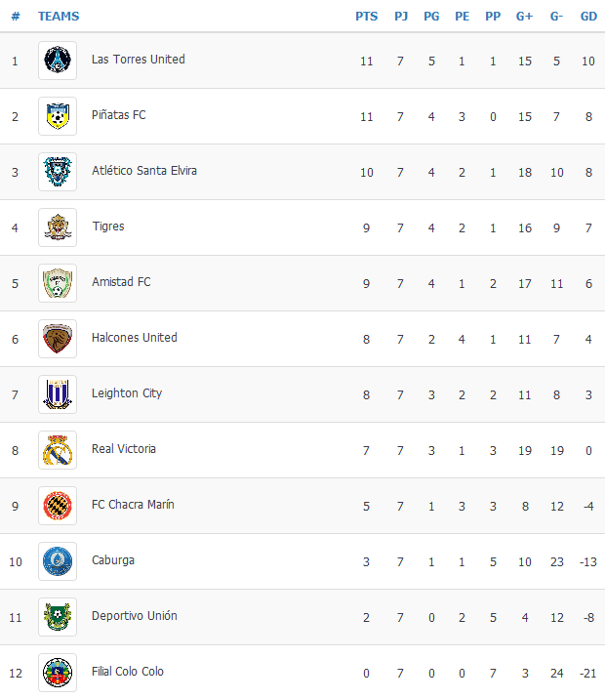Click the Filial Colo Colo emblem
This screenshot has height=700, width=605.
pyautogui.click(x=58, y=673)
